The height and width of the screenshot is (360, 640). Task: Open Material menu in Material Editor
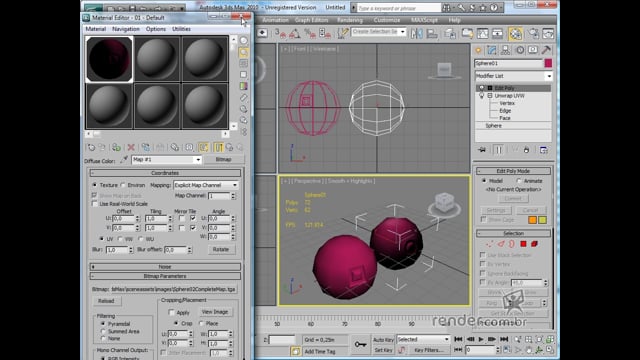pos(96,29)
